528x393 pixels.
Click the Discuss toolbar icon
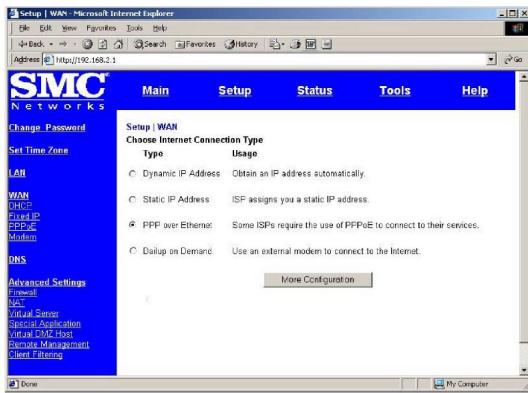[x=326, y=44]
